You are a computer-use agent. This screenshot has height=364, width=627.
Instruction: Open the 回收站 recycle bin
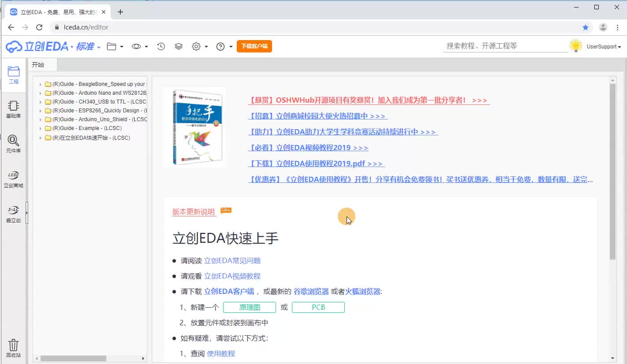click(13, 348)
